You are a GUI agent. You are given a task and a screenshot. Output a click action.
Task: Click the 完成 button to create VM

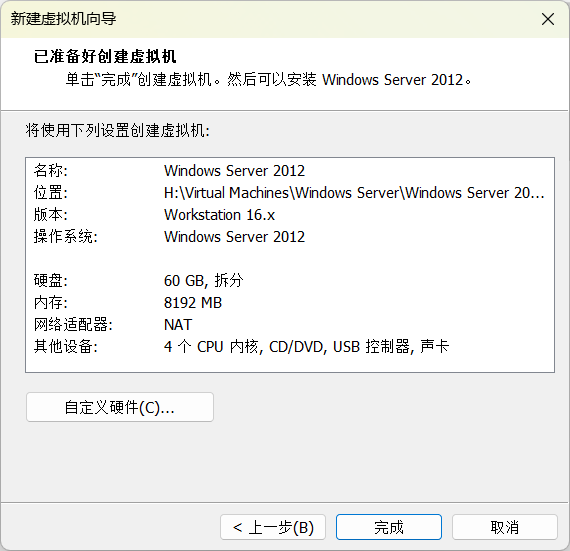389,527
